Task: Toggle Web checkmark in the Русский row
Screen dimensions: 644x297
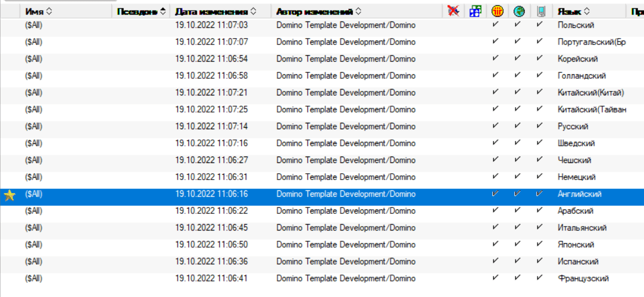Action: tap(518, 126)
